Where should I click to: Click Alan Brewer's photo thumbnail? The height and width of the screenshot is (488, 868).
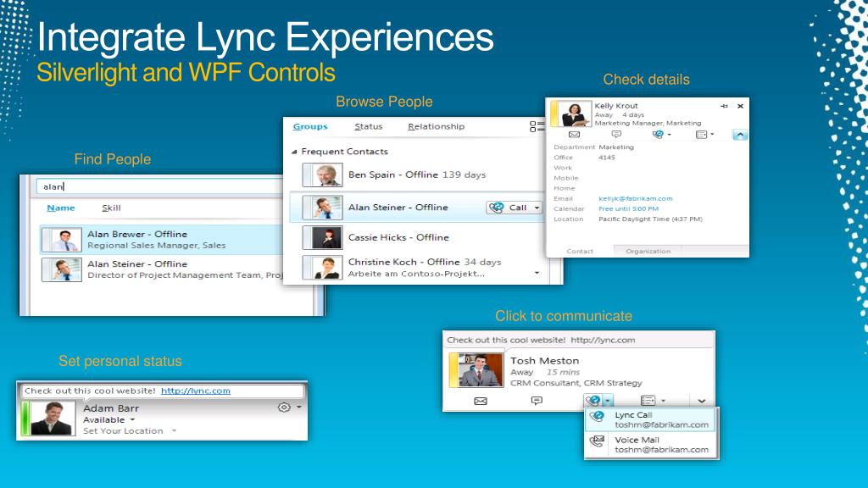(62, 240)
